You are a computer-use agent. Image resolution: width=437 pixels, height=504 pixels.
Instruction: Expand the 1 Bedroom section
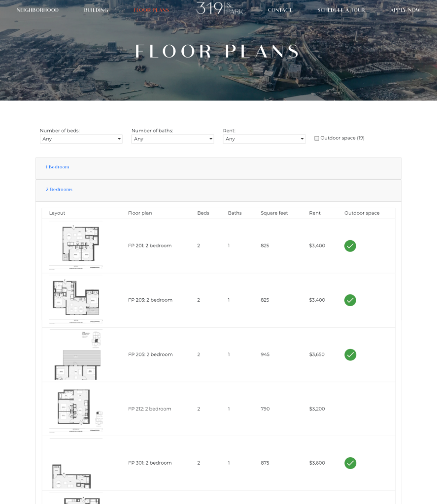pos(58,167)
